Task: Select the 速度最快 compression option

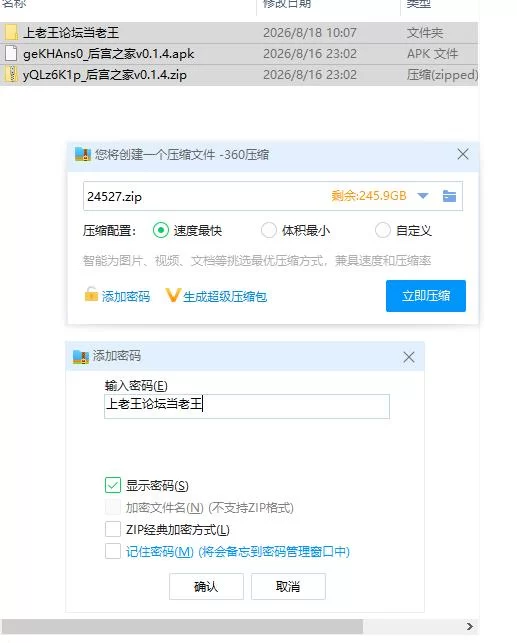Action: pyautogui.click(x=161, y=230)
